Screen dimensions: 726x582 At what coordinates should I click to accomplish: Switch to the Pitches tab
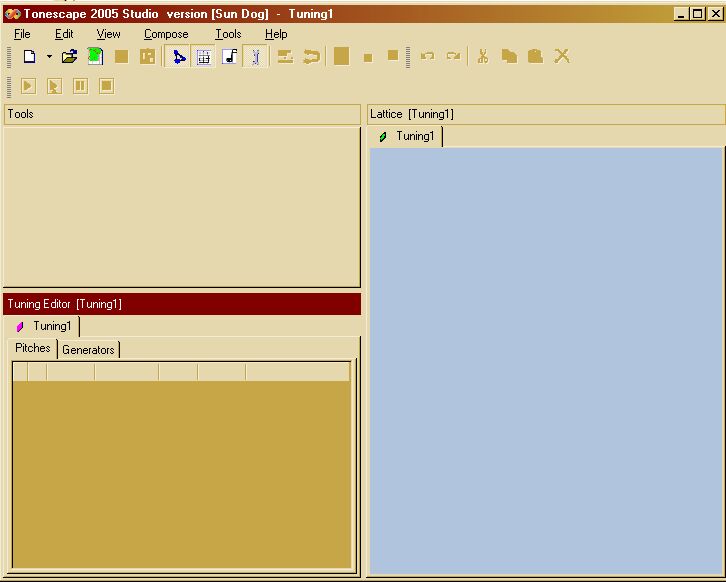[x=32, y=348]
